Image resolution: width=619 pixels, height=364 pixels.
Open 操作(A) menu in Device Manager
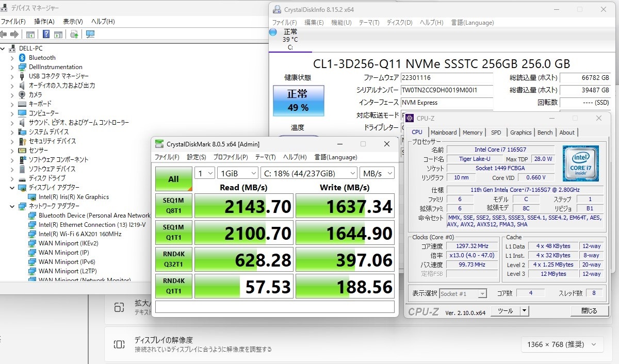click(44, 22)
